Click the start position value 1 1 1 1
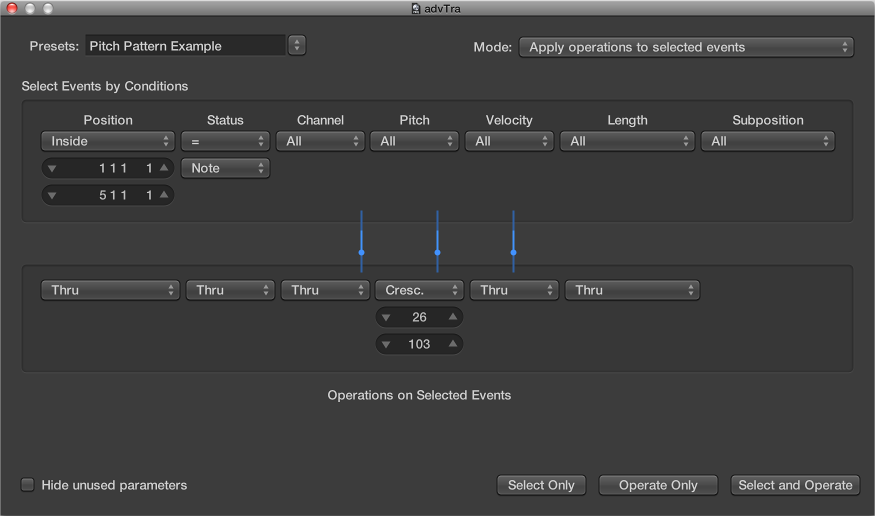Image resolution: width=876 pixels, height=516 pixels. point(125,168)
